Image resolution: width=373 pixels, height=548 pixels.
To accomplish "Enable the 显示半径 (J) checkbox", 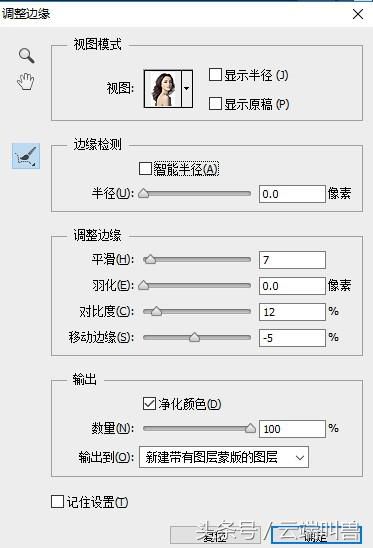I will (215, 75).
